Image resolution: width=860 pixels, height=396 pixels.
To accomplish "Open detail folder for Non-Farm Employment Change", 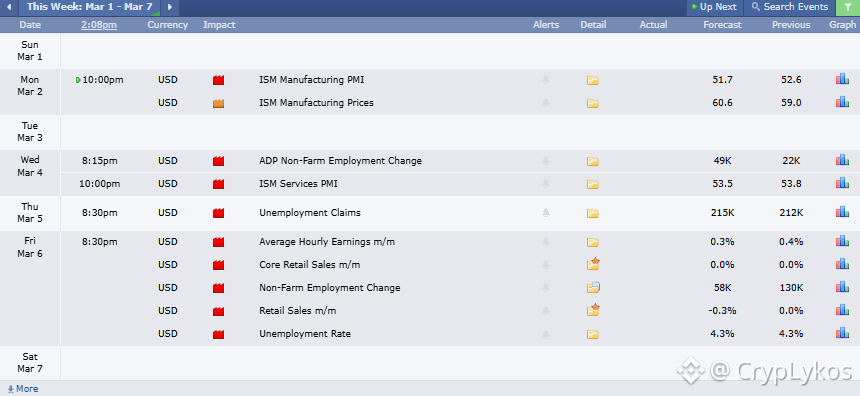I will pos(593,287).
